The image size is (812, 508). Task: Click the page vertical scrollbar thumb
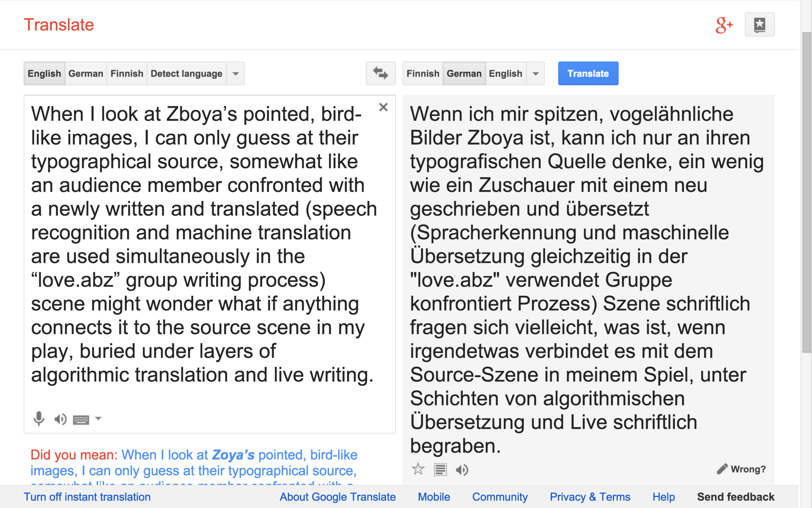tap(807, 190)
